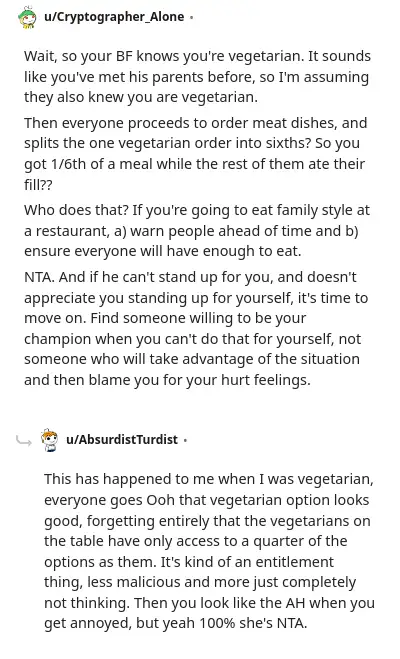The width and height of the screenshot is (400, 659).
Task: Click 'ensure everyone will have enough to eat' line
Action: click(163, 251)
